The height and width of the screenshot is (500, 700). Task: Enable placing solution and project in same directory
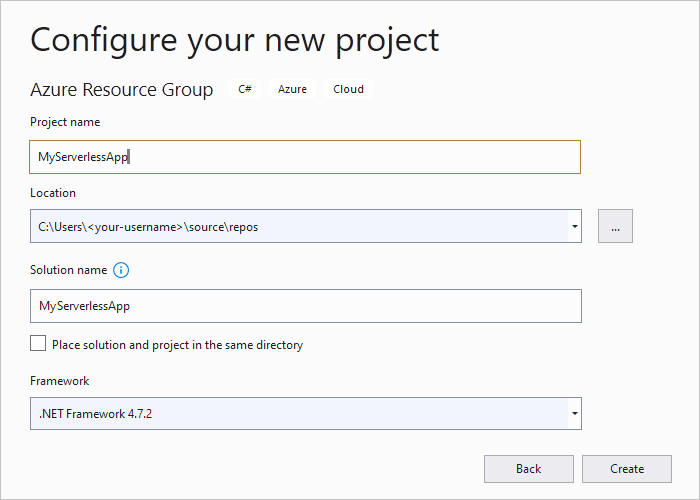38,344
